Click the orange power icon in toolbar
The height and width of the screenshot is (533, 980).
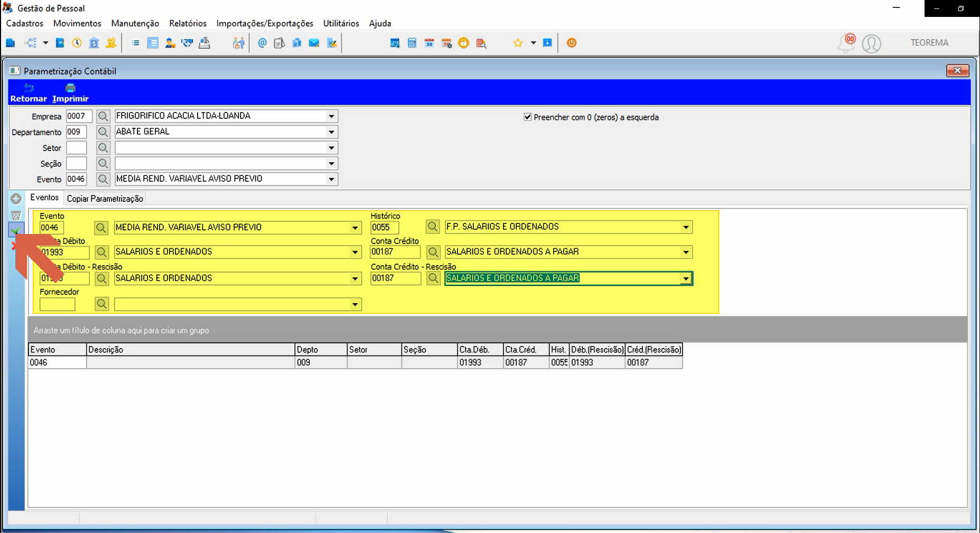[572, 43]
